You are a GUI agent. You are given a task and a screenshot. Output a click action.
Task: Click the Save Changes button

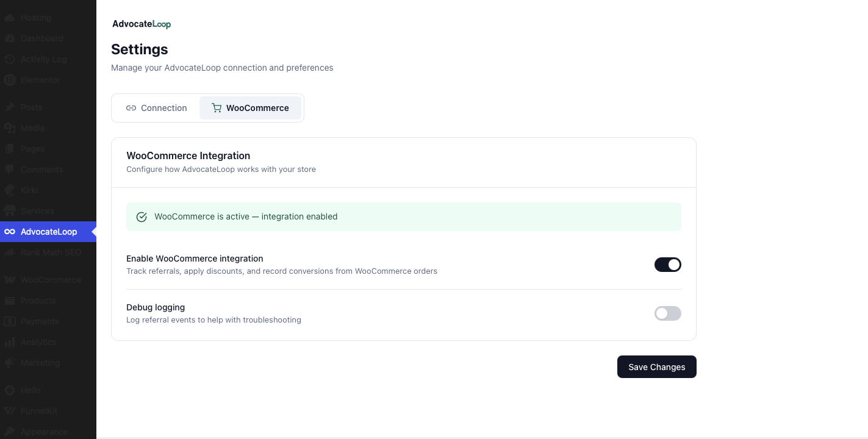(x=657, y=367)
